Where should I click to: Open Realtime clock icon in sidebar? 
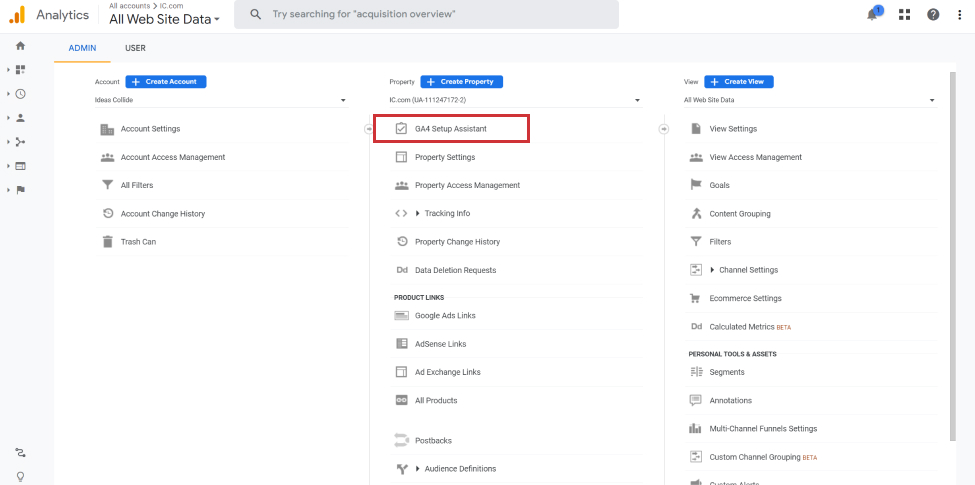[21, 94]
